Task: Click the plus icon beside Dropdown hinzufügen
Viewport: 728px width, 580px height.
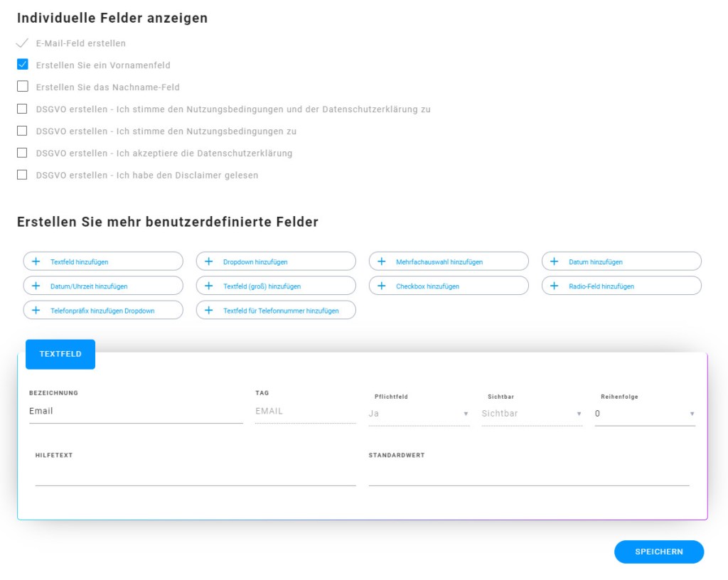Action: tap(208, 262)
